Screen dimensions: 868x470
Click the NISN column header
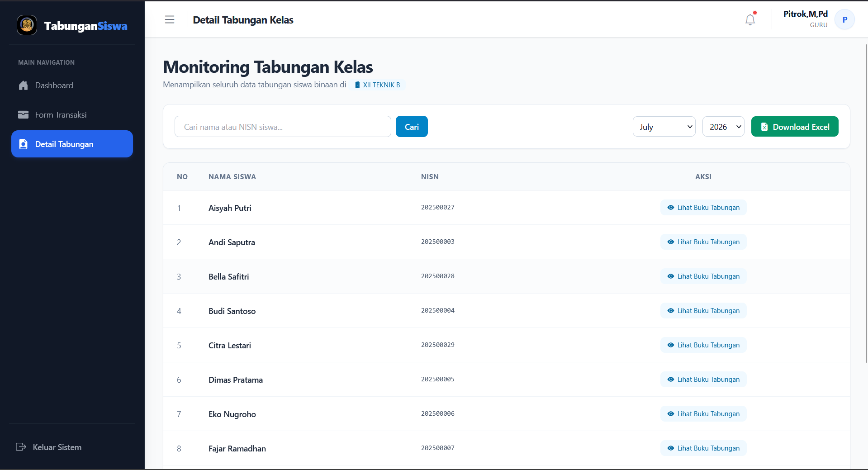[x=430, y=176]
